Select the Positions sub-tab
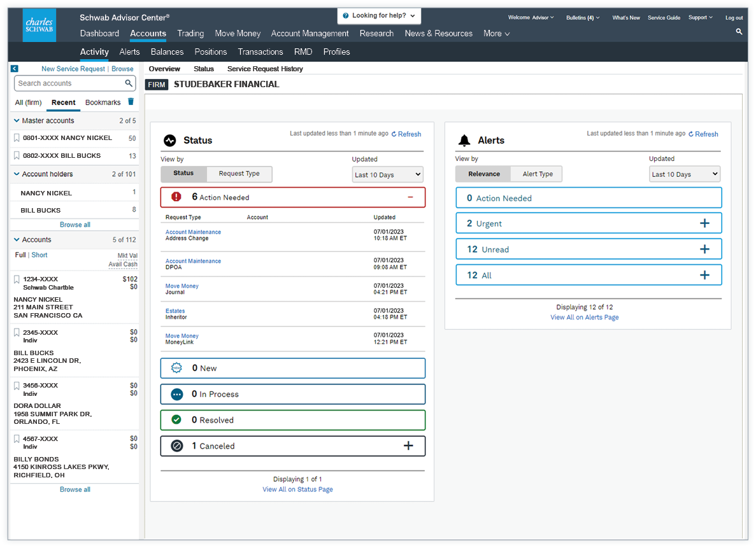The image size is (756, 548). (x=211, y=52)
